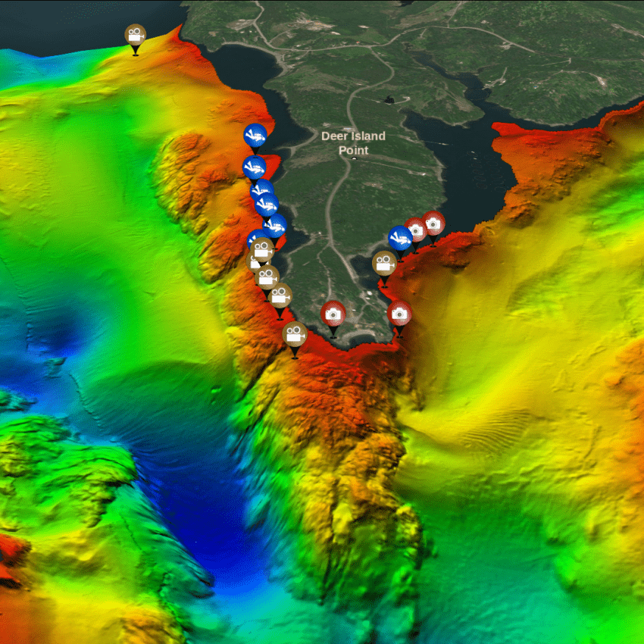The height and width of the screenshot is (644, 644).
Task: Select the red photo marker at the southeast shoreline
Action: [399, 312]
